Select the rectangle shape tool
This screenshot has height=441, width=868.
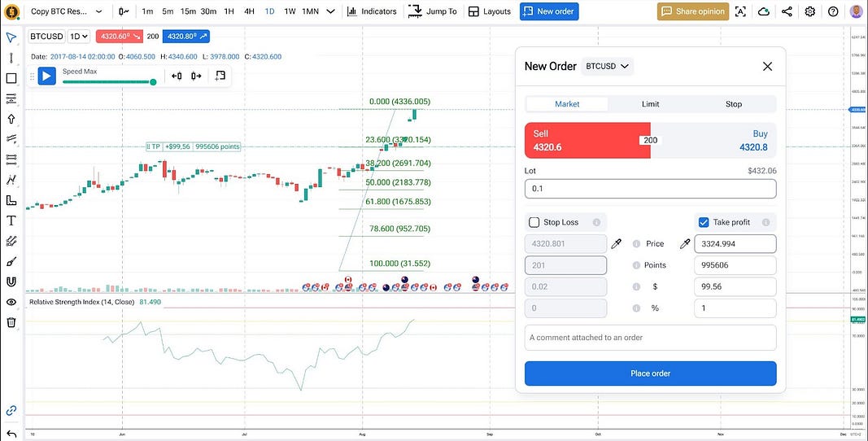point(11,78)
